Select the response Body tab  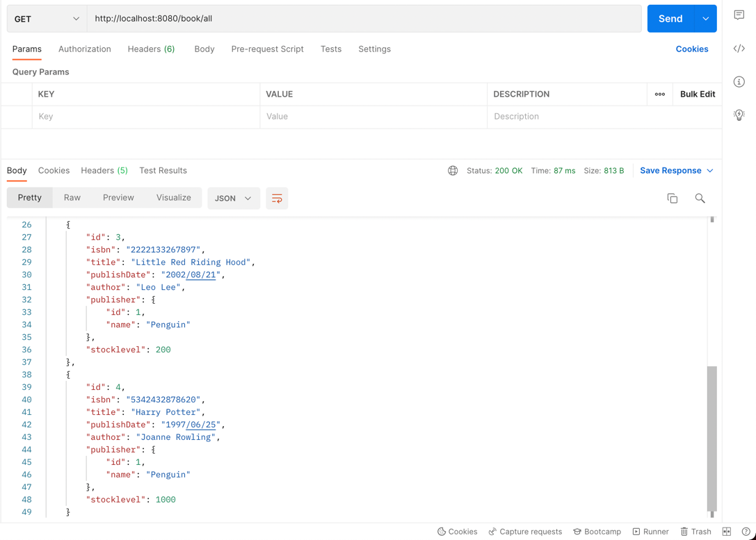(17, 170)
